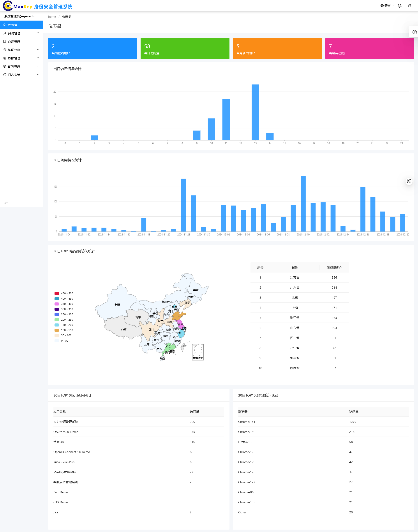Viewport: 418px width, 532px height.
Task: Click the floating magic wand theme icon
Action: pos(409,181)
